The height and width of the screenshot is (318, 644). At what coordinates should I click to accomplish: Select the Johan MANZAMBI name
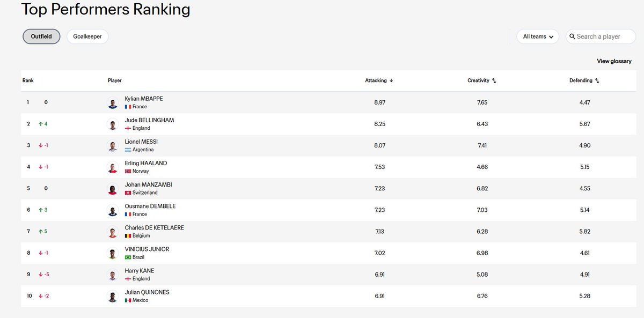(x=148, y=184)
